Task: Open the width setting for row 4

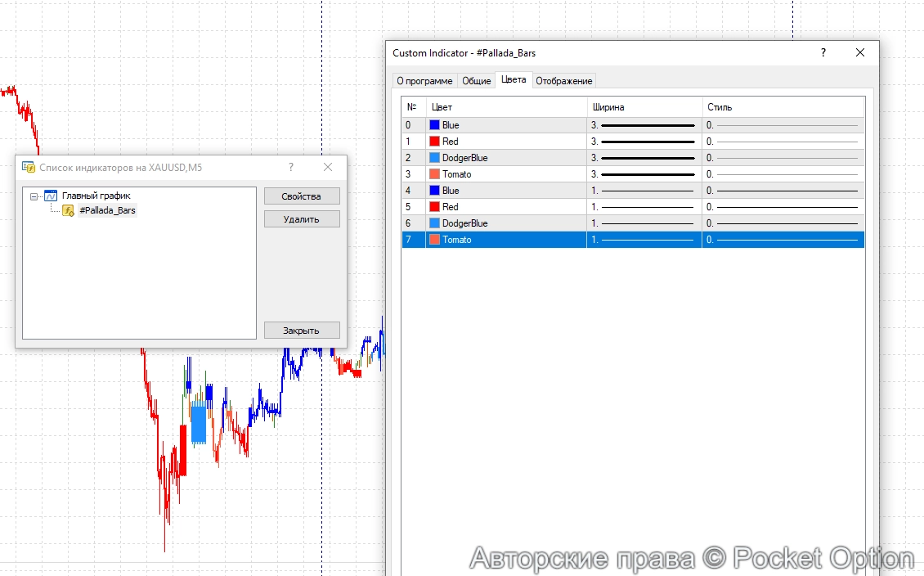Action: pyautogui.click(x=644, y=191)
